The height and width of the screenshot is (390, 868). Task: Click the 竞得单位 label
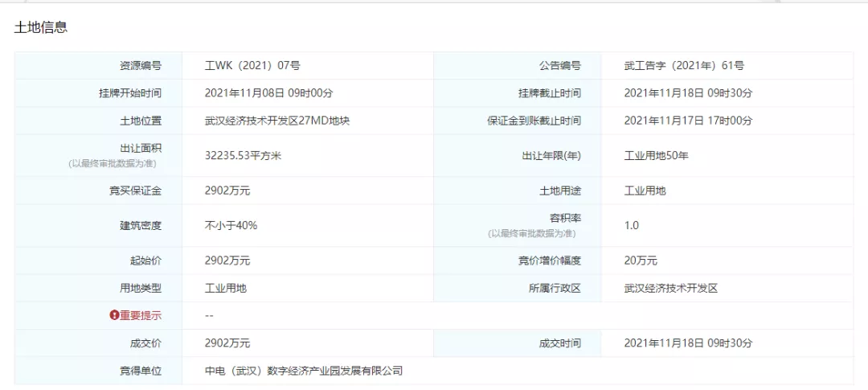(x=141, y=371)
